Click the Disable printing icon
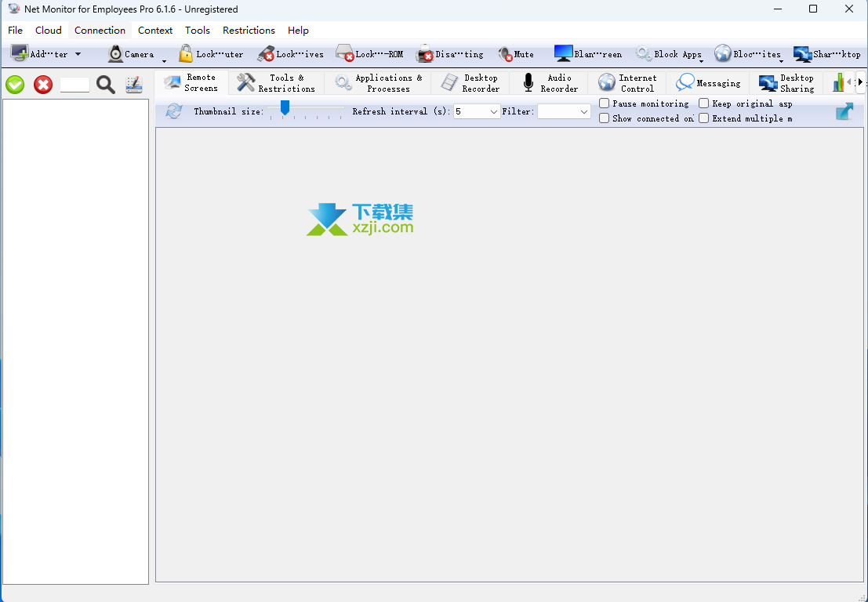The width and height of the screenshot is (868, 602). pos(424,53)
